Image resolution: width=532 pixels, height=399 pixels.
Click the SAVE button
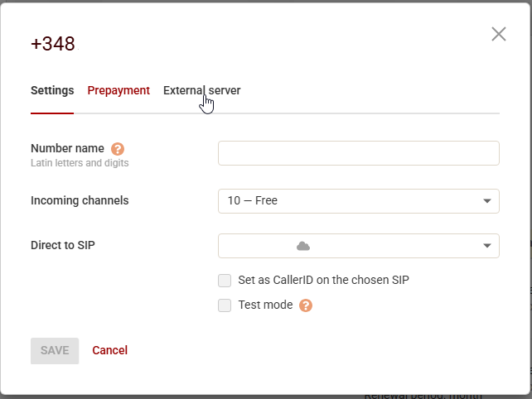click(55, 351)
